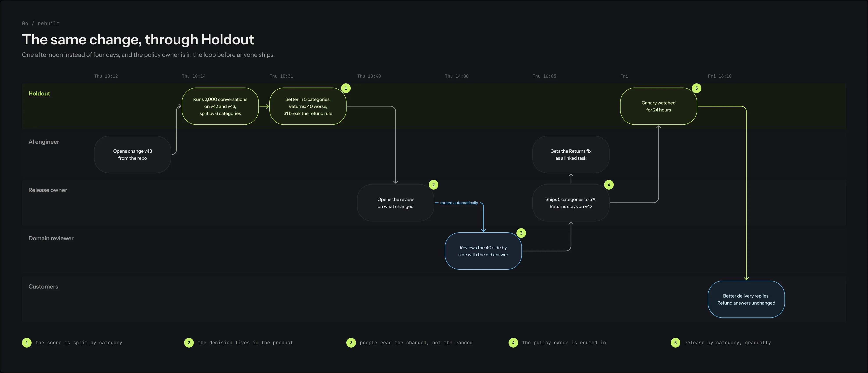Click legend badge 1, score split by category
This screenshot has width=868, height=373.
[x=27, y=343]
